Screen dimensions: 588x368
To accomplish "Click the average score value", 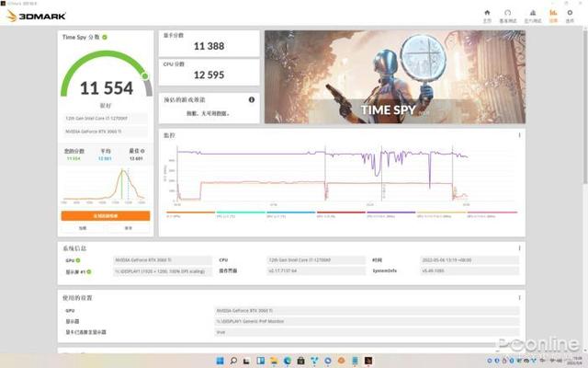I will (105, 158).
